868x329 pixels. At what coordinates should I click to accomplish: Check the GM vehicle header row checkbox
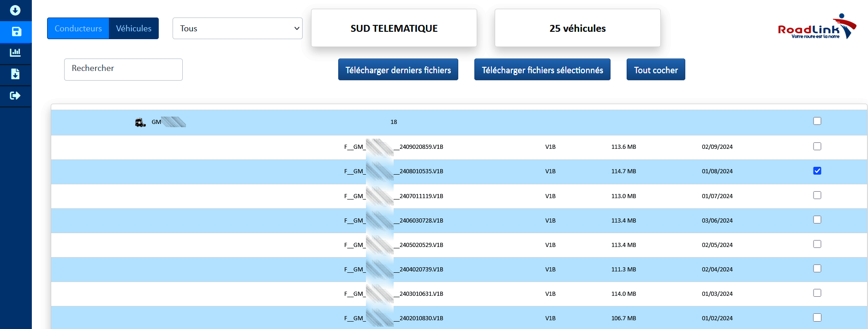click(x=817, y=121)
